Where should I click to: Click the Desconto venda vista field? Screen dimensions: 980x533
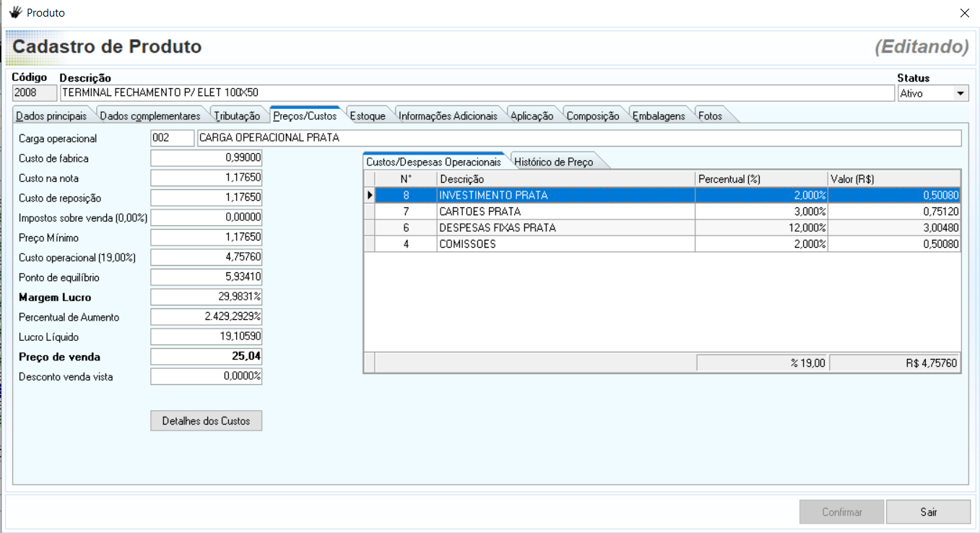click(207, 376)
